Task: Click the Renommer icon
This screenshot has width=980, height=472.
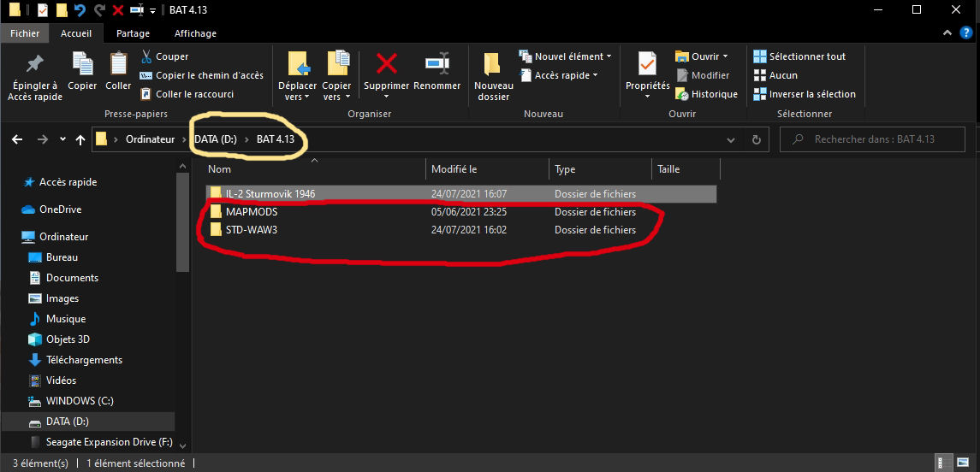Action: pyautogui.click(x=437, y=63)
